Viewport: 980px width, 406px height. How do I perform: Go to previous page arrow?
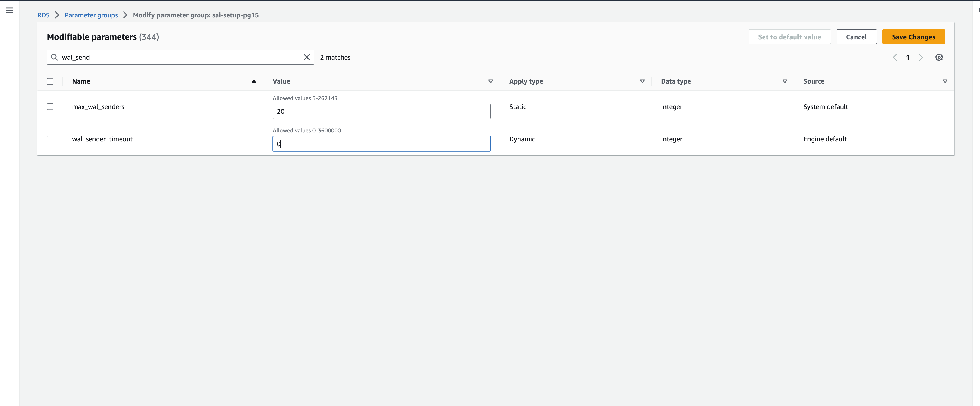pyautogui.click(x=895, y=58)
